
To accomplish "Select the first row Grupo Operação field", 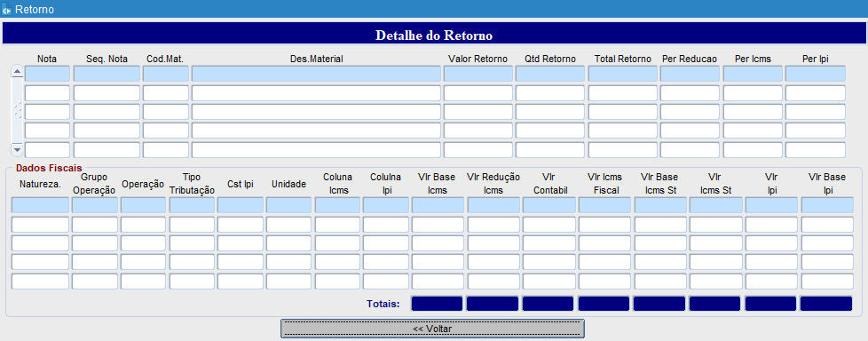I will point(95,205).
